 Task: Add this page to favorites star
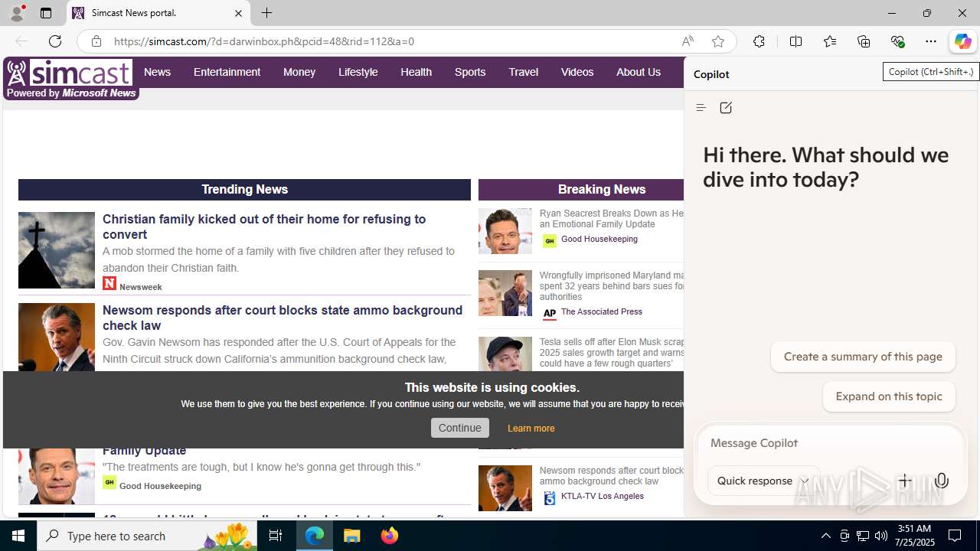(x=718, y=41)
